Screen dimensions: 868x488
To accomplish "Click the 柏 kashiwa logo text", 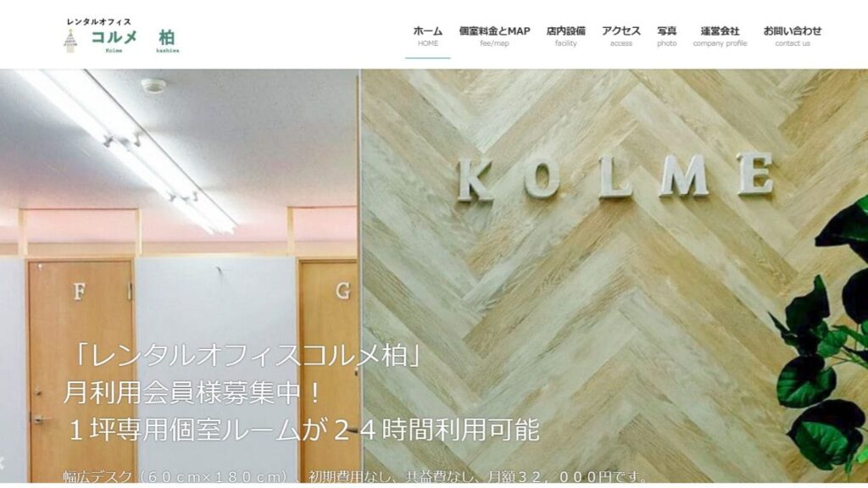I will click(167, 41).
